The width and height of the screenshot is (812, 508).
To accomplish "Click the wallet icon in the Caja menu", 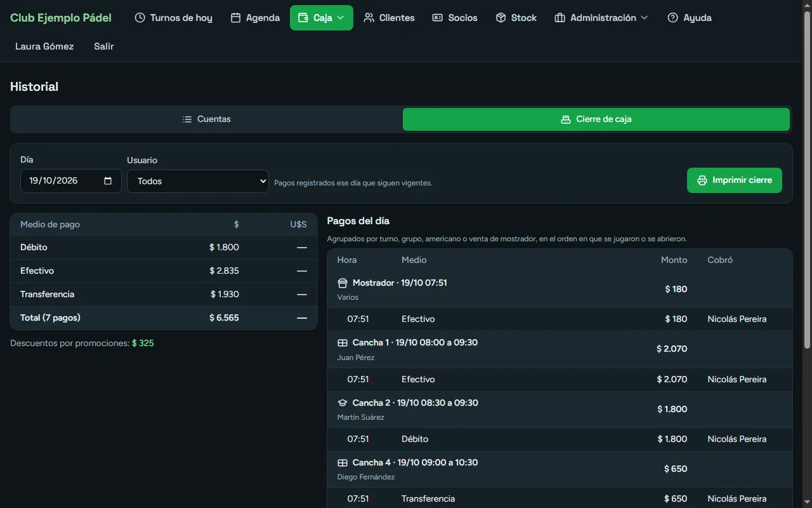I will pos(303,18).
